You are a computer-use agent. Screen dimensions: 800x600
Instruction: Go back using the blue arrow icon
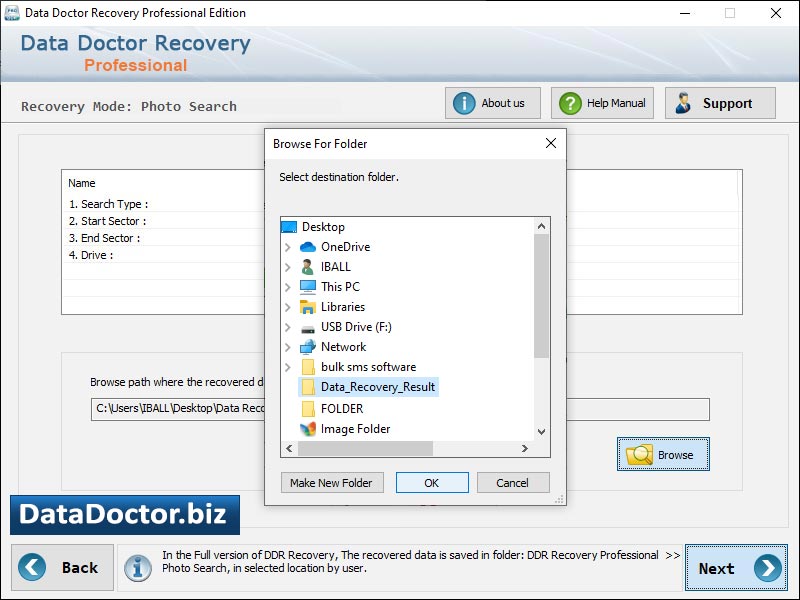32,567
